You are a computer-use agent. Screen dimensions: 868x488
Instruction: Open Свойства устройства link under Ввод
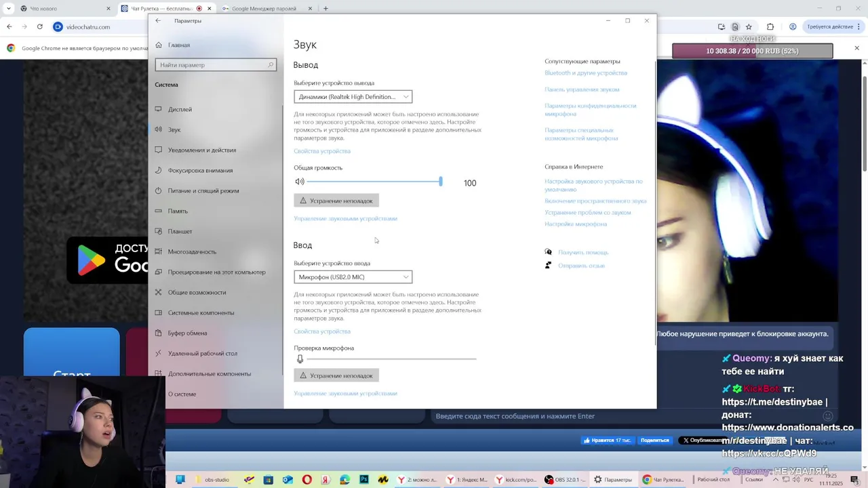click(x=322, y=331)
